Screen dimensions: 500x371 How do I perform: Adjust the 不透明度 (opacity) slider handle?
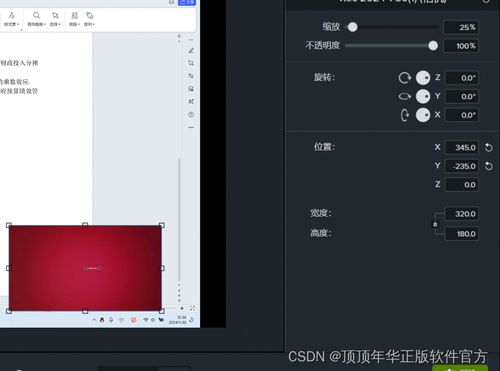click(433, 46)
